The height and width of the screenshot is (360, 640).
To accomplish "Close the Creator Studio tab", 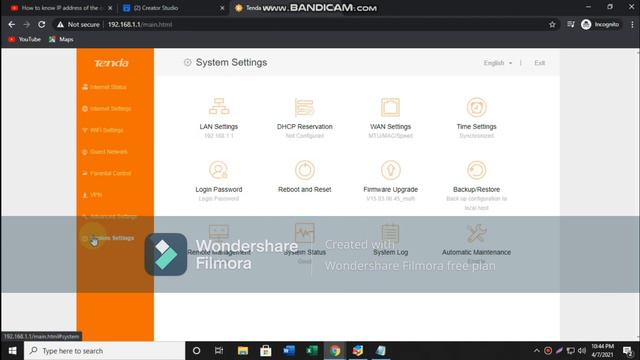I will 222,8.
